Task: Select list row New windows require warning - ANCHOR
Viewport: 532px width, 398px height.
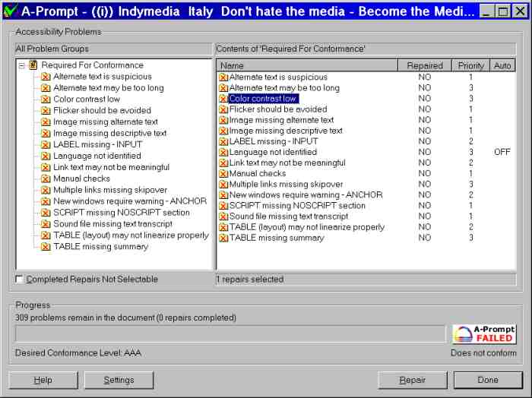Action: click(x=306, y=195)
